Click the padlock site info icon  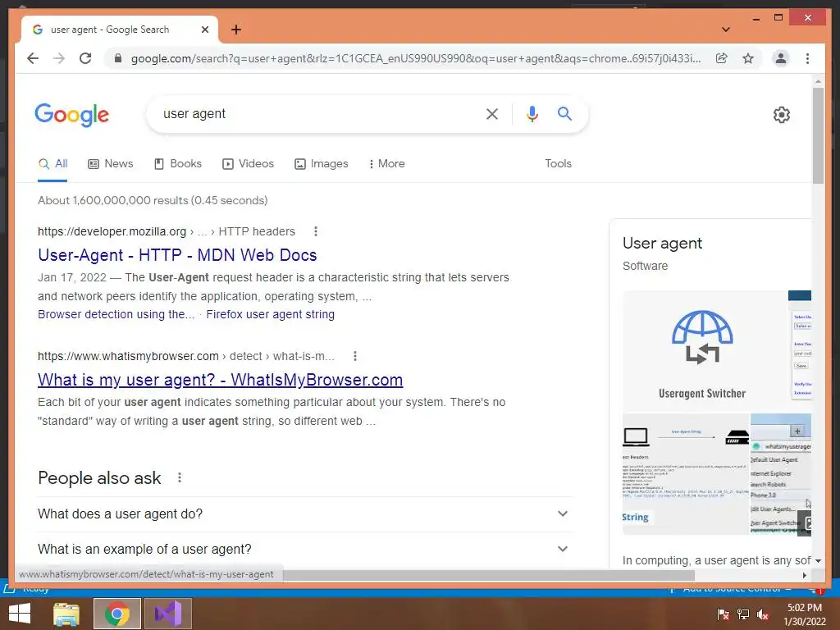click(x=118, y=58)
